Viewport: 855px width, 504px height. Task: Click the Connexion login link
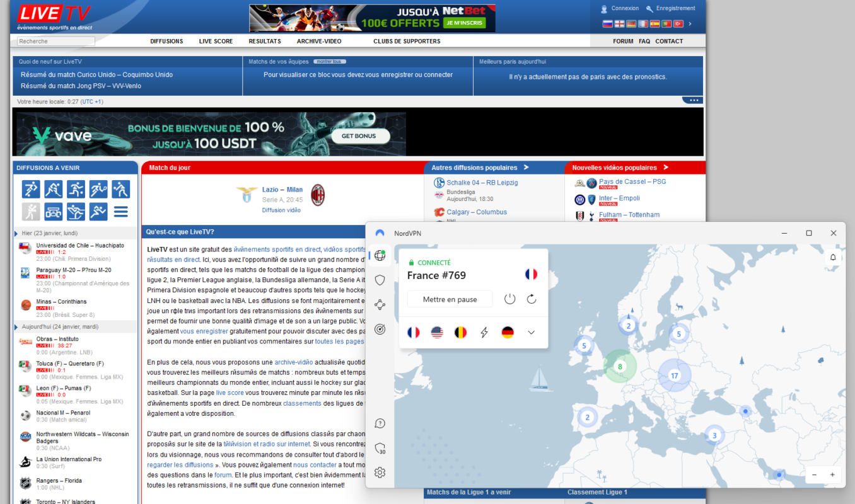625,8
